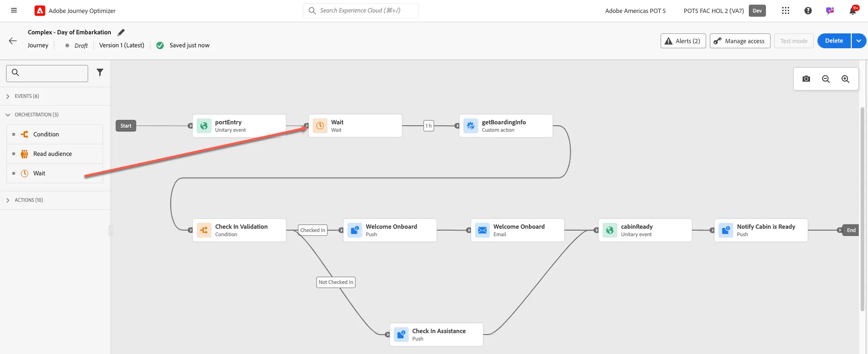
Task: Click the Not Checked In path label
Action: coord(336,282)
